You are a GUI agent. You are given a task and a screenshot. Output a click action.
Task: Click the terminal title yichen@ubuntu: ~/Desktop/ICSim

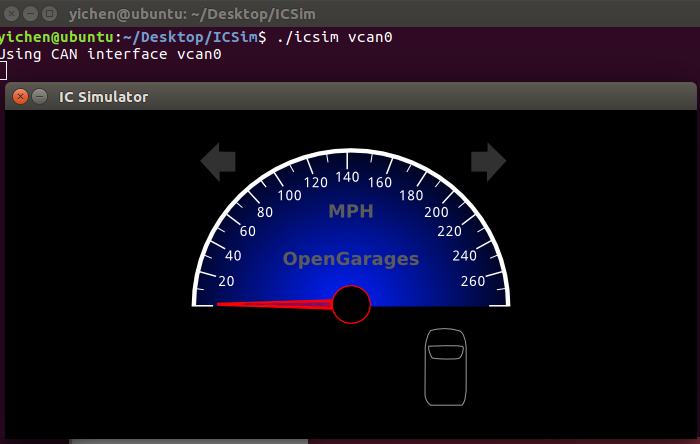(192, 14)
